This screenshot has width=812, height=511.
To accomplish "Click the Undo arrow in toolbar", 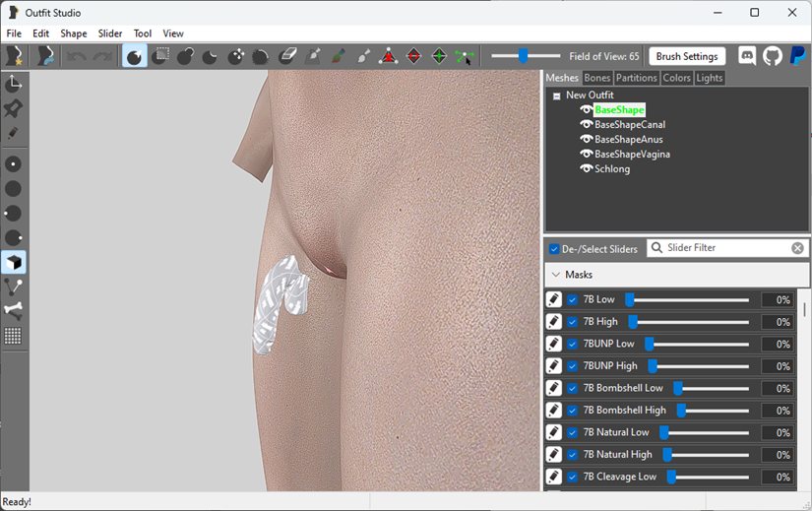I will pos(77,56).
